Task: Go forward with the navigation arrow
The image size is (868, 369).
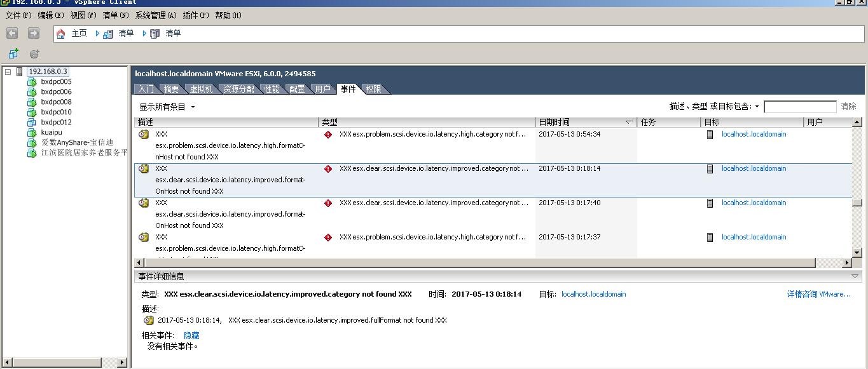Action: click(34, 33)
